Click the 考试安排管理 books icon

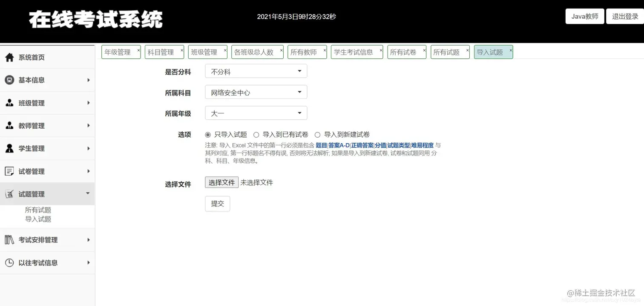[9, 240]
